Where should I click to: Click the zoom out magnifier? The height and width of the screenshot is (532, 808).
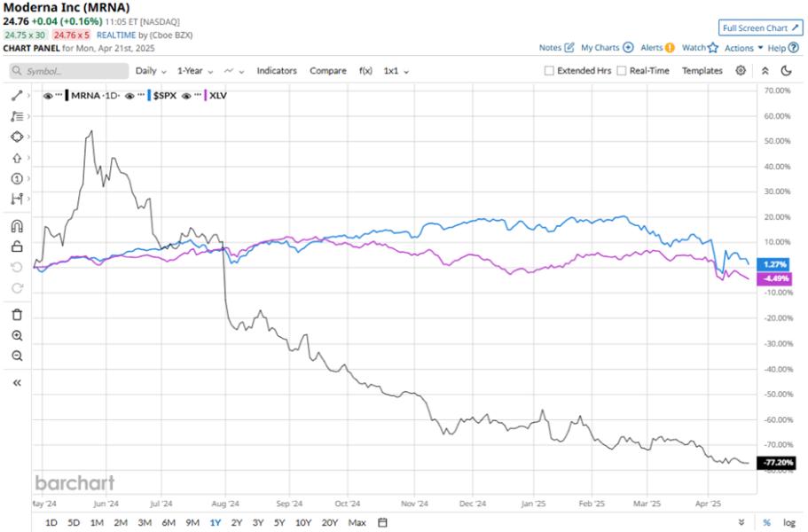[x=17, y=356]
